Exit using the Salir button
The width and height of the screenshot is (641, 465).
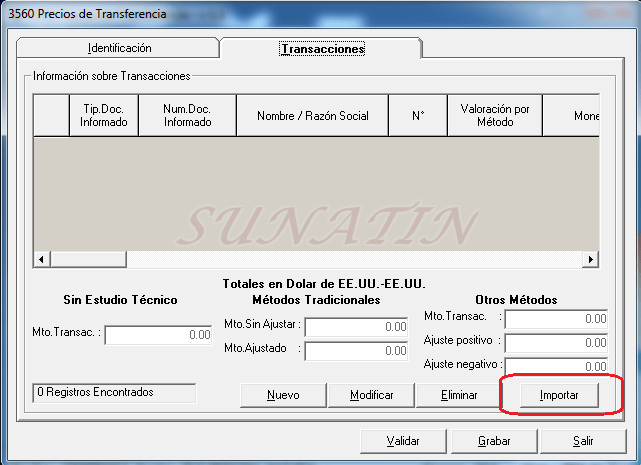coord(583,440)
